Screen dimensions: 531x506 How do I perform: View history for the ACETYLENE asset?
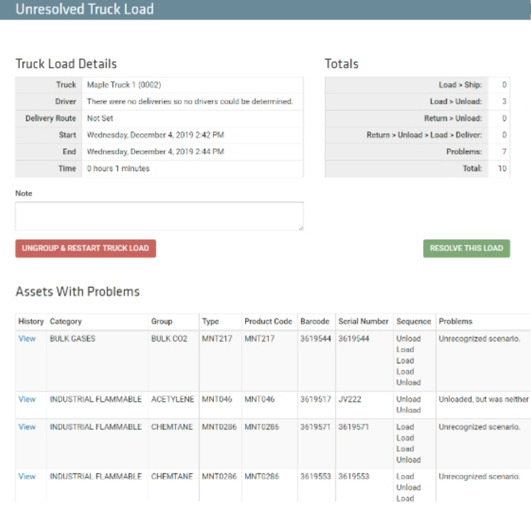(x=27, y=399)
